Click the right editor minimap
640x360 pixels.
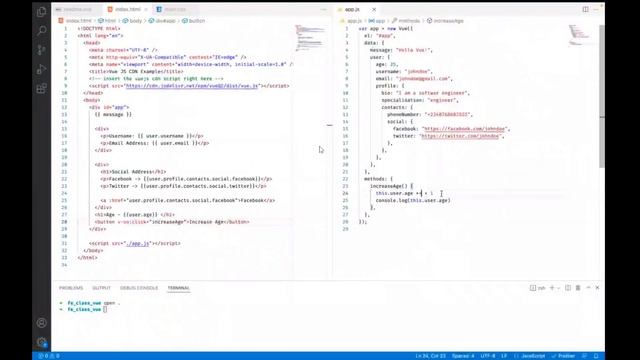click(x=582, y=35)
